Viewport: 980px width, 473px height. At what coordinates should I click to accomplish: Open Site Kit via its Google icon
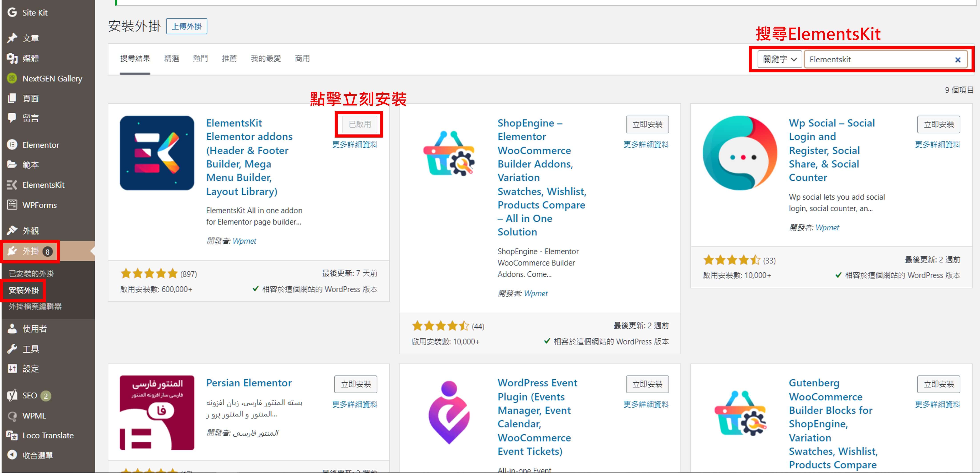point(12,12)
